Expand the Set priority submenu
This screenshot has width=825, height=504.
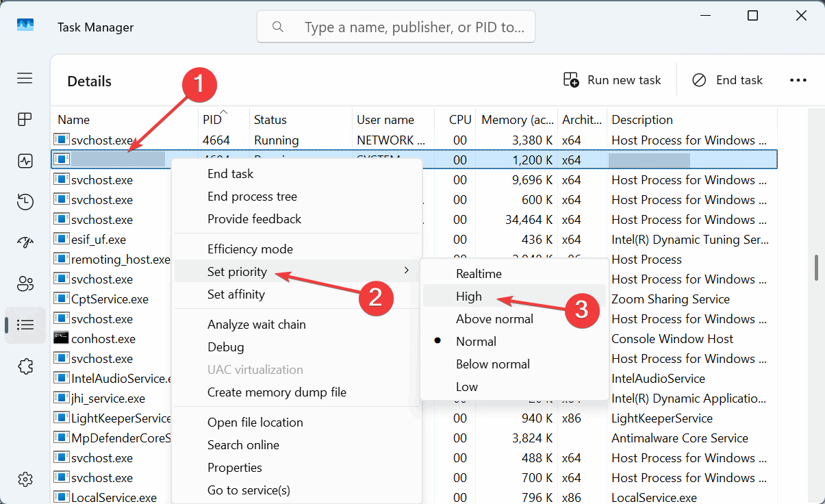296,272
